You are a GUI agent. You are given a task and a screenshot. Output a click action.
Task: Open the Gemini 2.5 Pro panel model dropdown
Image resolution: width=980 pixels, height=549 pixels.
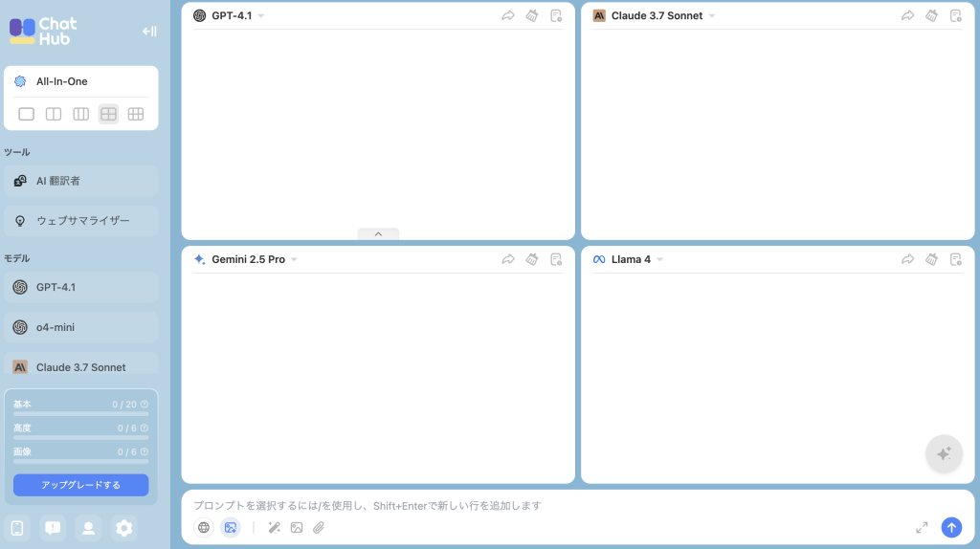point(295,260)
